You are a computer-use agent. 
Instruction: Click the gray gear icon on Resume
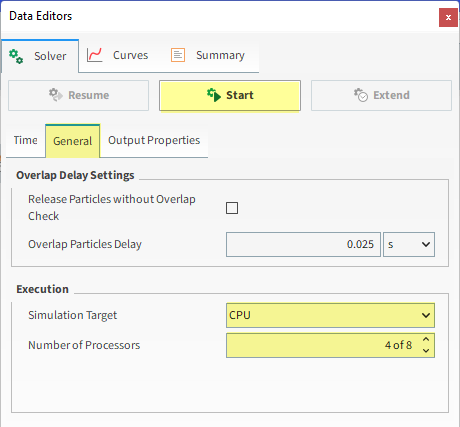click(x=56, y=95)
